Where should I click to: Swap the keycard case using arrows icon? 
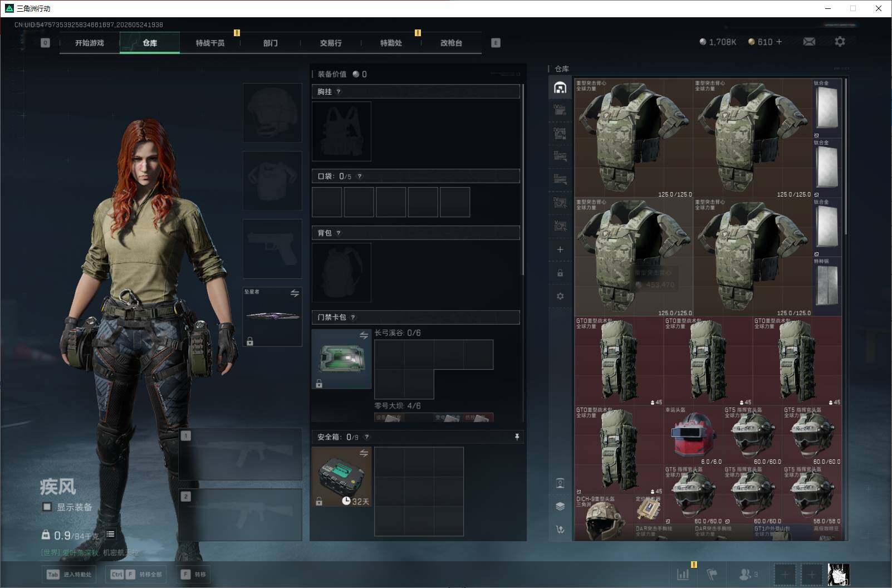point(364,335)
